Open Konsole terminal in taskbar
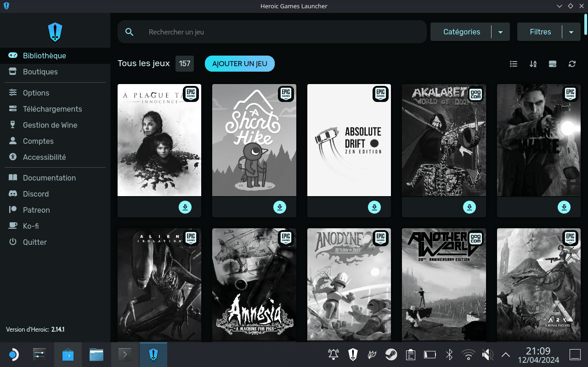588x367 pixels. click(125, 355)
